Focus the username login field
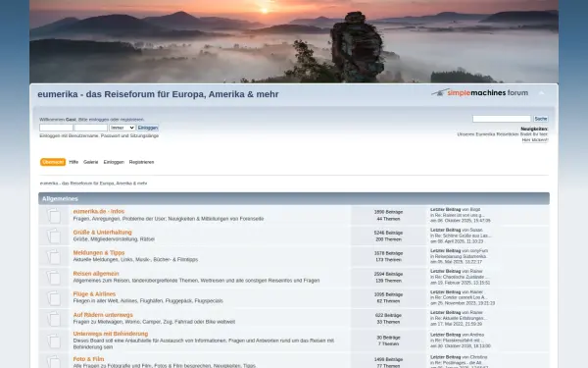Viewport: 588px width, 368px height. 56,128
